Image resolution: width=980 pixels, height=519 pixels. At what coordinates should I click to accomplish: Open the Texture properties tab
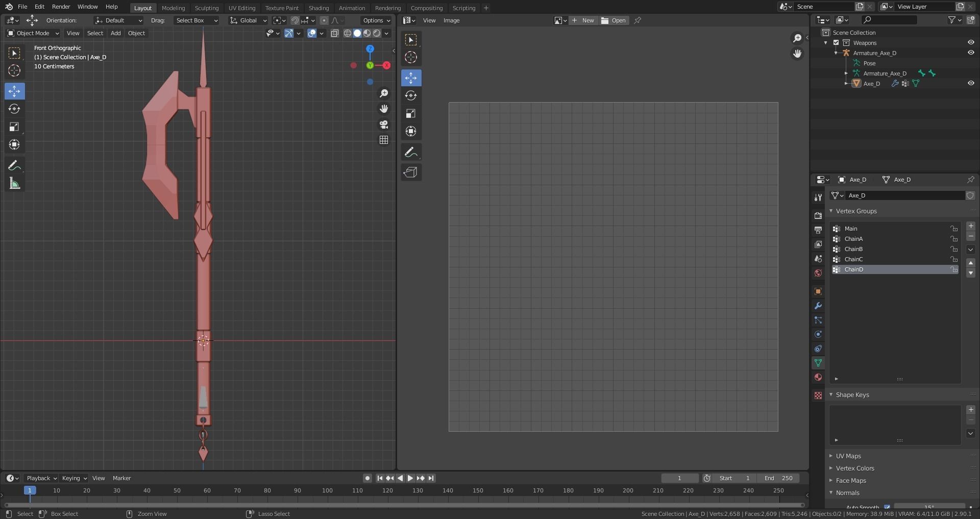(x=818, y=396)
